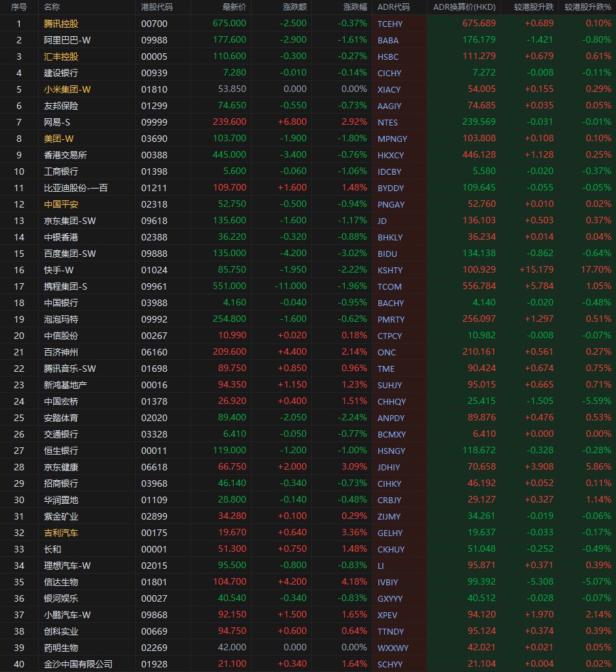Open 金沙中国有限公司 stock entry
Screen dimensions: 616x672
click(x=78, y=665)
